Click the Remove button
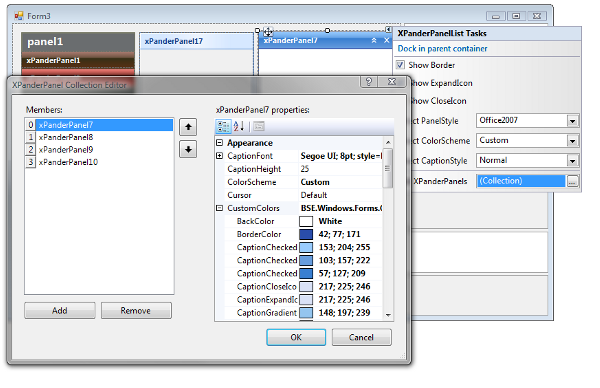 pyautogui.click(x=136, y=310)
